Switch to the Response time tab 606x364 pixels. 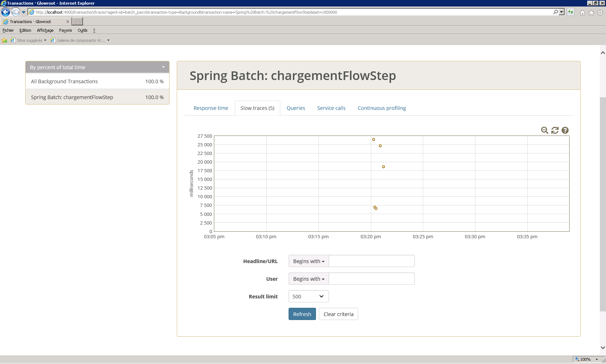[x=211, y=108]
